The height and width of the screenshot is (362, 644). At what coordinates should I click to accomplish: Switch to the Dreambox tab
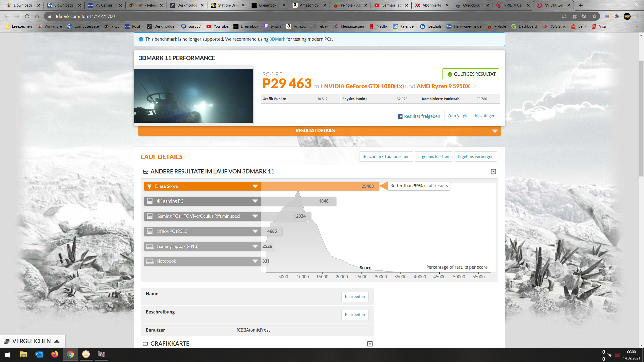click(x=268, y=5)
